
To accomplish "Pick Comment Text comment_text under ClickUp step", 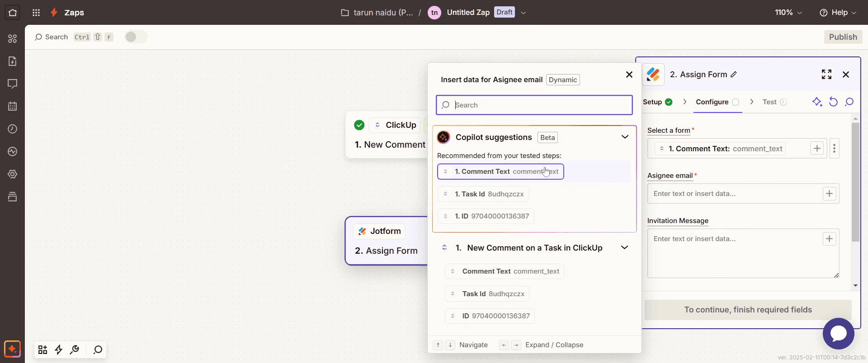I will 505,271.
